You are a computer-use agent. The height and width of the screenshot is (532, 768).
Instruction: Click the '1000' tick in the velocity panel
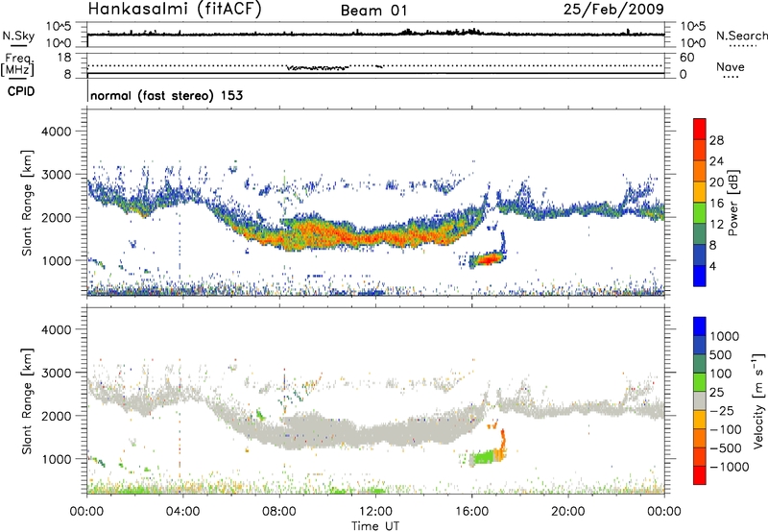coord(56,459)
